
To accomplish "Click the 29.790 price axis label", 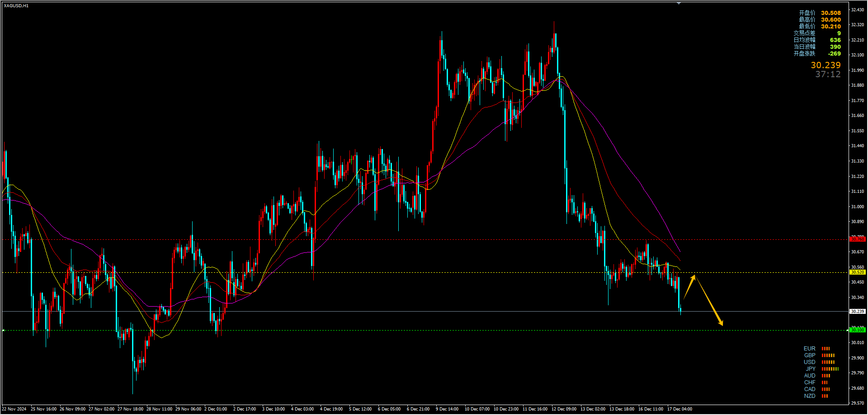I will point(857,373).
